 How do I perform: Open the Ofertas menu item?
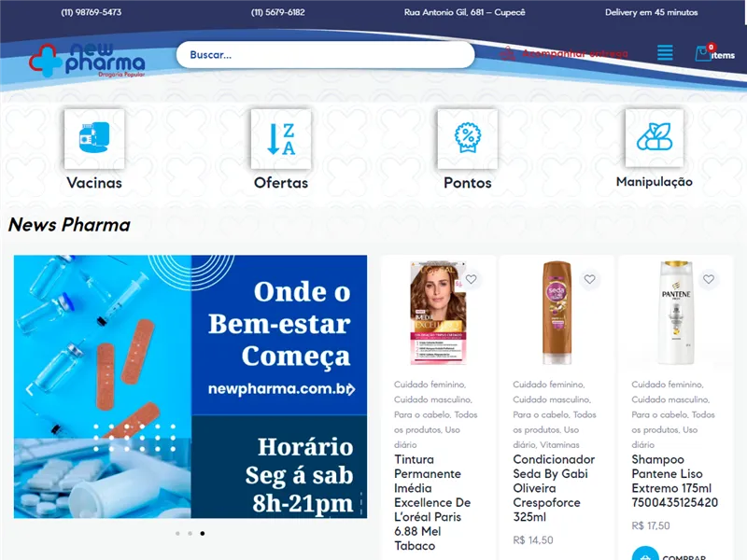pyautogui.click(x=280, y=183)
